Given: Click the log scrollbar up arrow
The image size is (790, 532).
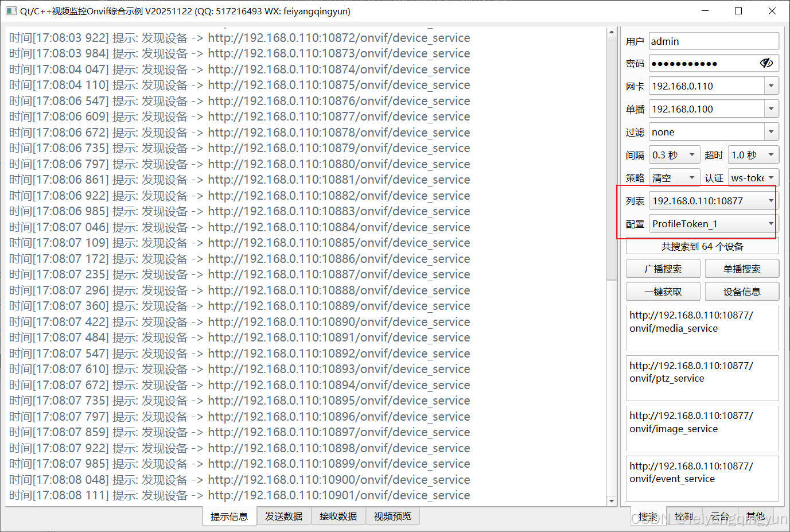Looking at the screenshot, I should coord(611,32).
